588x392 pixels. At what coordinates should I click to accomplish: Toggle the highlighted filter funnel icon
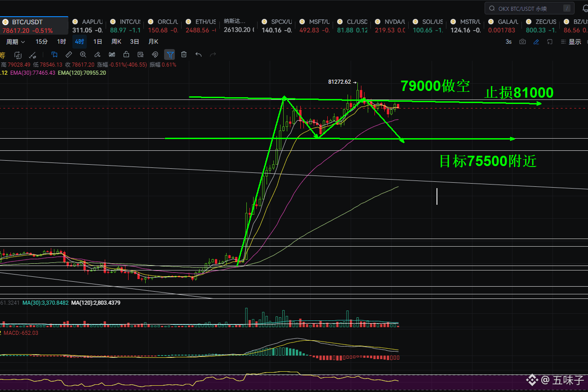click(x=169, y=55)
